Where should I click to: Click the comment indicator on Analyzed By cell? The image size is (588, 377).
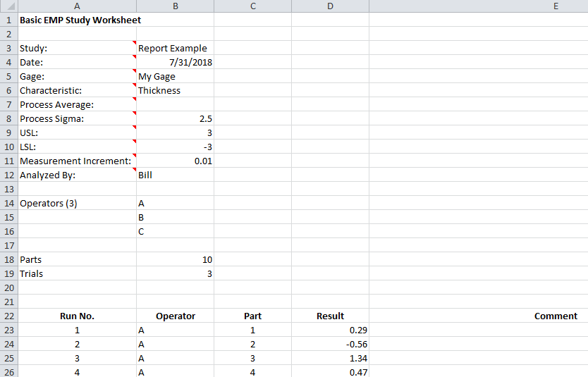click(x=134, y=169)
